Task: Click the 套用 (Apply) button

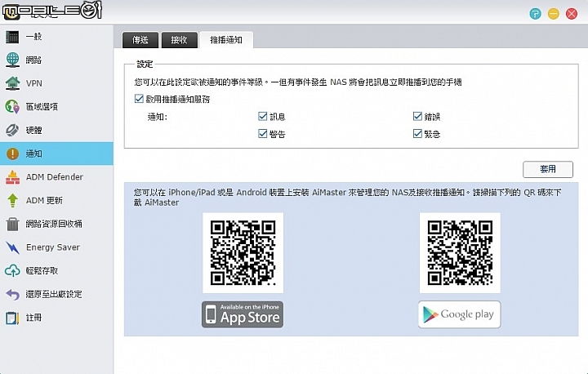Action: 548,169
